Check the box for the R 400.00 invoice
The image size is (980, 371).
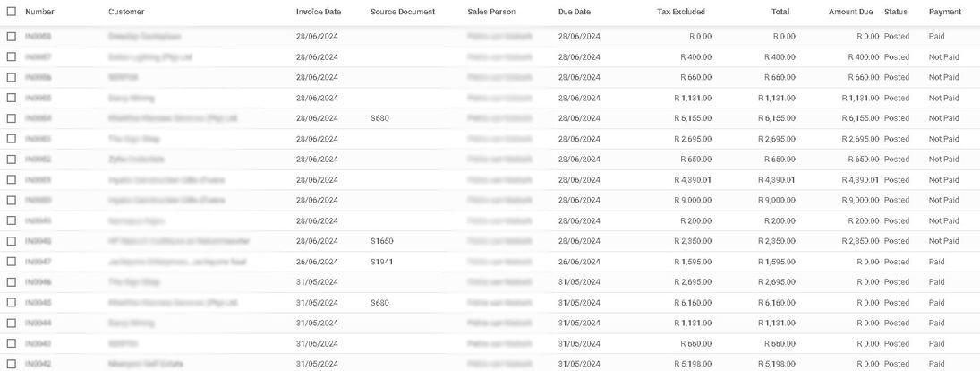point(12,56)
